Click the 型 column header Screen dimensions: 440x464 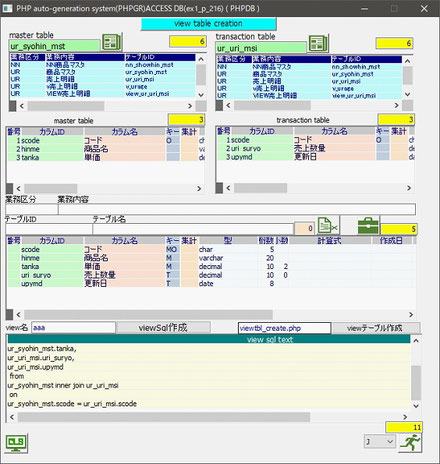tap(228, 241)
